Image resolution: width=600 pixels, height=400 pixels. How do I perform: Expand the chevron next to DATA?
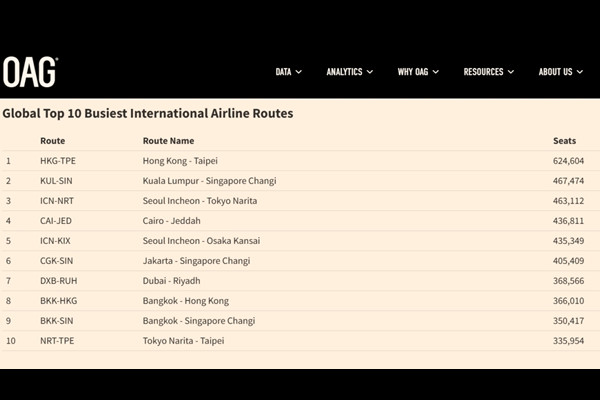299,72
